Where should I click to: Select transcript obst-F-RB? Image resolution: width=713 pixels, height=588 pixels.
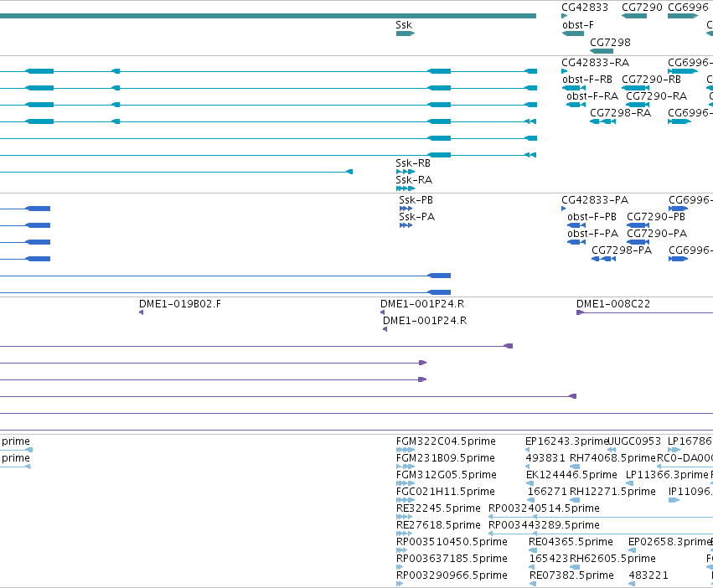coord(587,80)
